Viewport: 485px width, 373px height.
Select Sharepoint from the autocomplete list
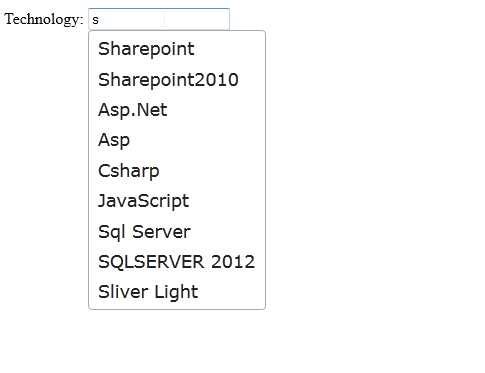pos(177,49)
